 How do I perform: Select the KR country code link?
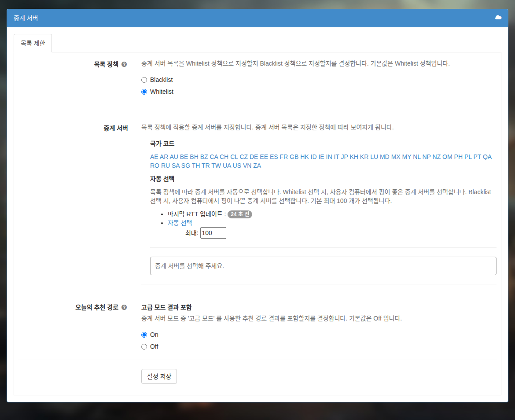364,157
